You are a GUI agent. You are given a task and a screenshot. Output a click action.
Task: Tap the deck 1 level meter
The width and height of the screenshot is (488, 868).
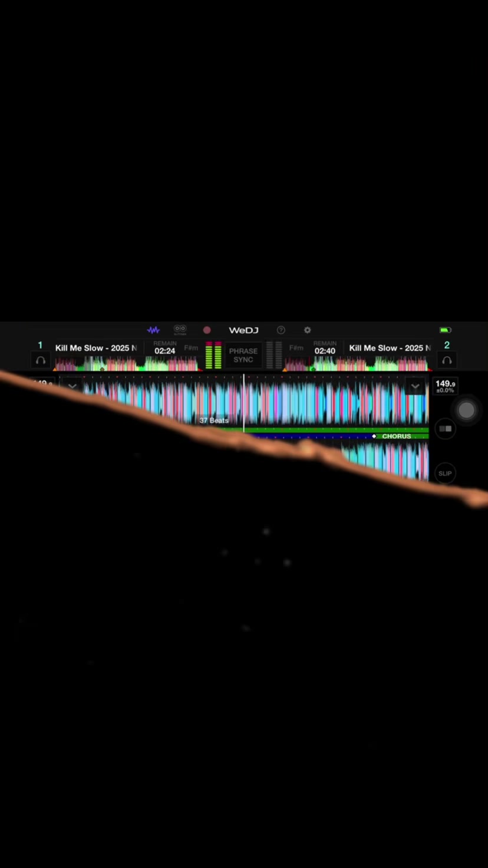[213, 355]
